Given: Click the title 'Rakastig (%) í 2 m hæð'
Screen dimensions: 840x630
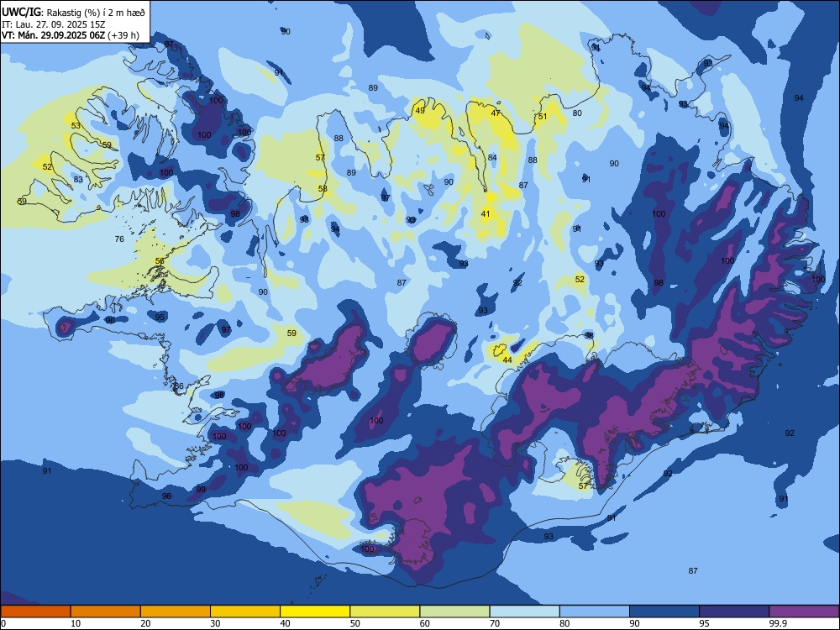Looking at the screenshot, I should (96, 13).
